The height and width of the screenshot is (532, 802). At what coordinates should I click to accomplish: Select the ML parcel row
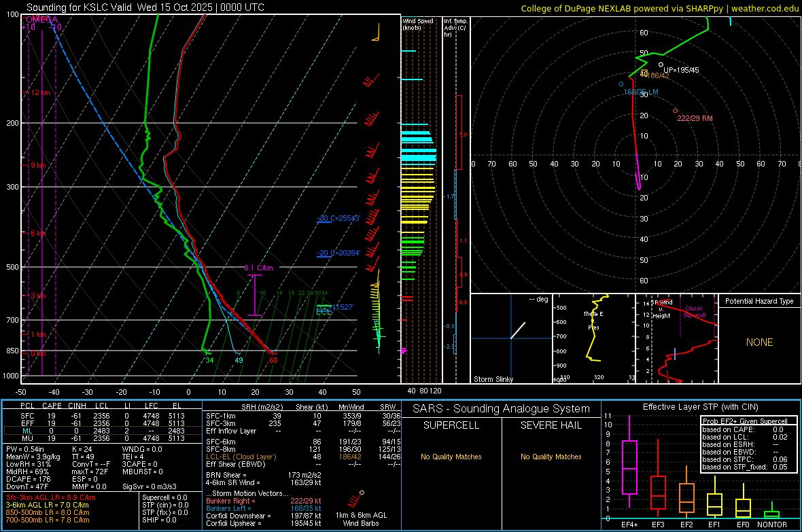point(101,431)
